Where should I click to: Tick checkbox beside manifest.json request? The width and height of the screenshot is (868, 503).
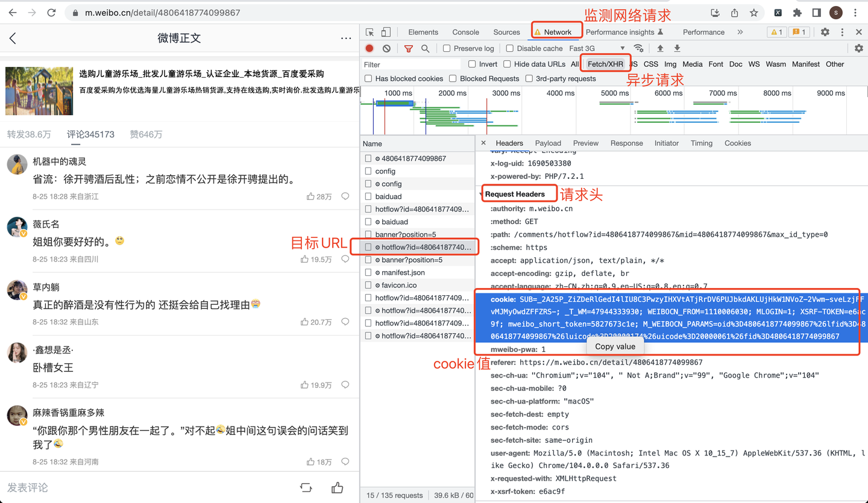pos(368,272)
